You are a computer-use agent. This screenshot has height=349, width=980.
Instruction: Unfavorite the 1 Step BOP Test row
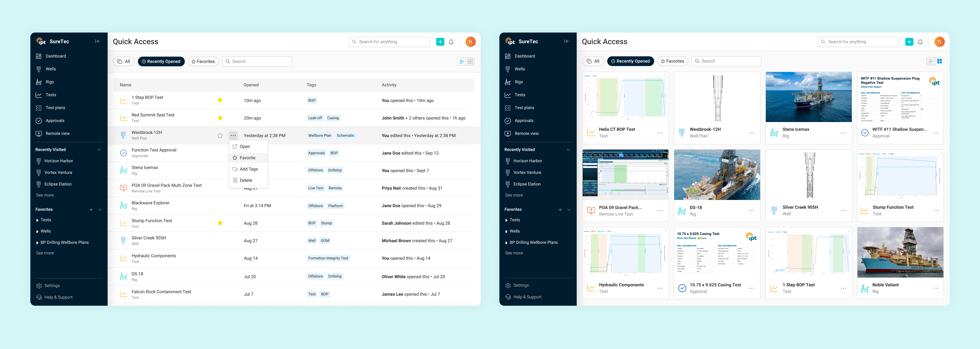pyautogui.click(x=220, y=100)
